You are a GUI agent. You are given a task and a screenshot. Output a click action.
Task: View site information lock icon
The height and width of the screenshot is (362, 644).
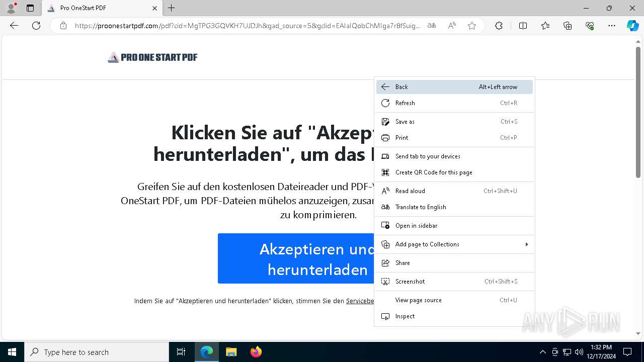[x=63, y=26]
